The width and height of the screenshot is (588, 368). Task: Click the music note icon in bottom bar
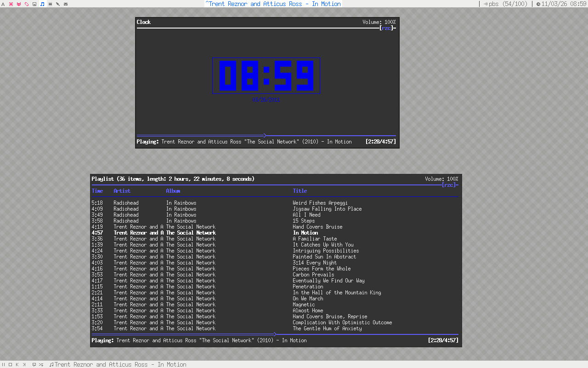51,364
